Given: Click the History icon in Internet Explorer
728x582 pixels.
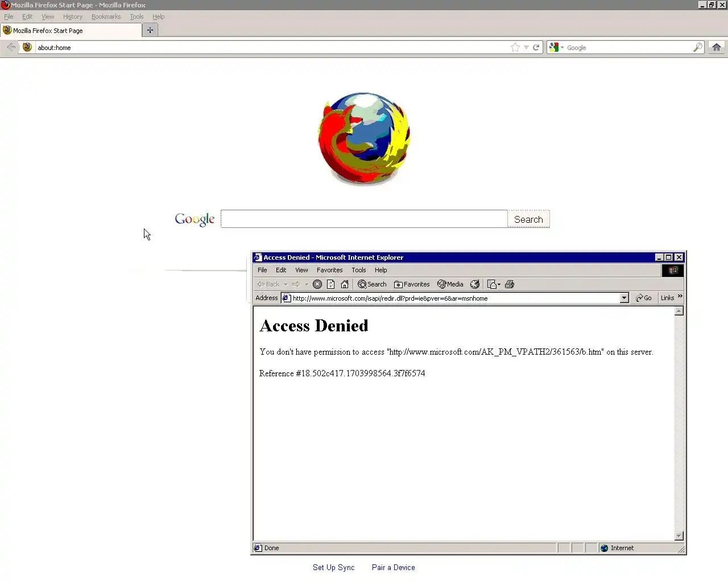Looking at the screenshot, I should pyautogui.click(x=475, y=284).
